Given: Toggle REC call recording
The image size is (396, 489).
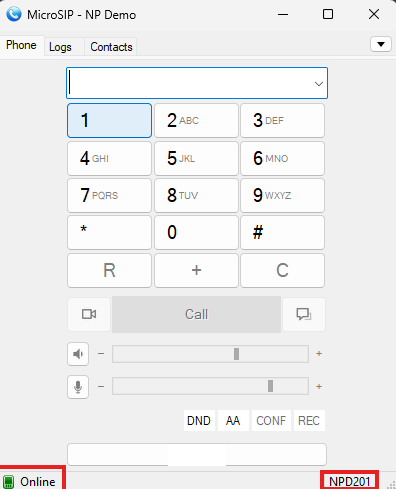Looking at the screenshot, I should coord(309,421).
